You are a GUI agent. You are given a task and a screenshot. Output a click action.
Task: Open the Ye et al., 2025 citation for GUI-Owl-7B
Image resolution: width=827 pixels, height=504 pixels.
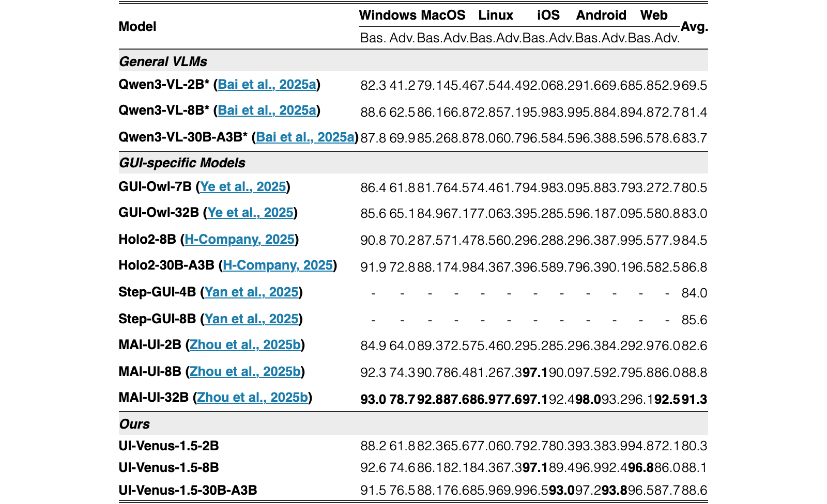243,186
